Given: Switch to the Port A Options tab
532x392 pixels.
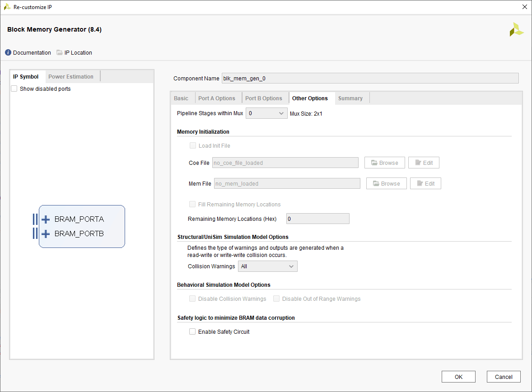Looking at the screenshot, I should tap(217, 98).
